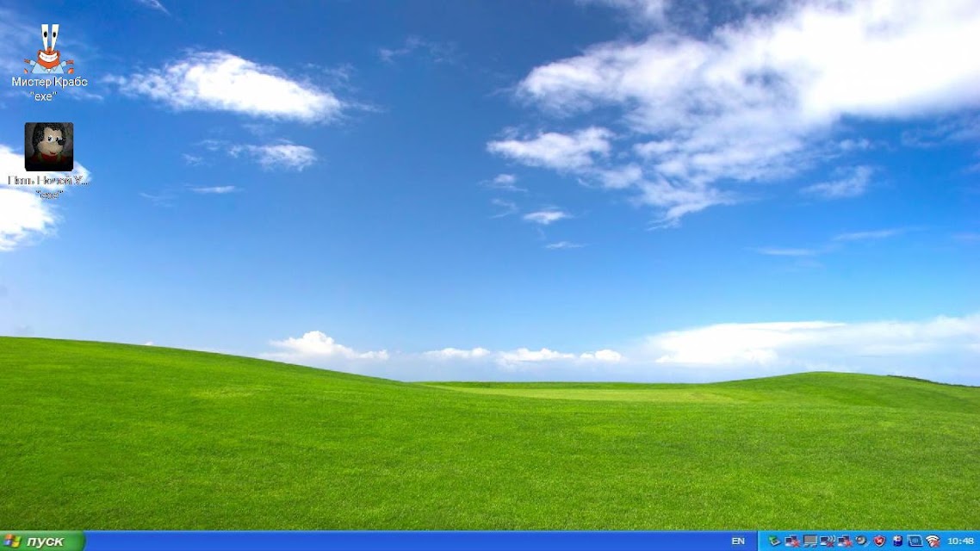Image resolution: width=980 pixels, height=551 pixels.
Task: Select the mouse-character desktop shortcut icon
Action: (49, 147)
